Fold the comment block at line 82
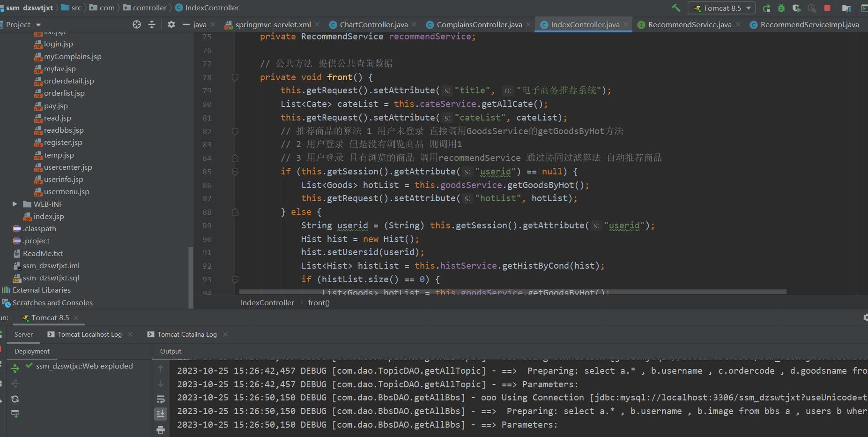This screenshot has height=437, width=868. pyautogui.click(x=235, y=131)
